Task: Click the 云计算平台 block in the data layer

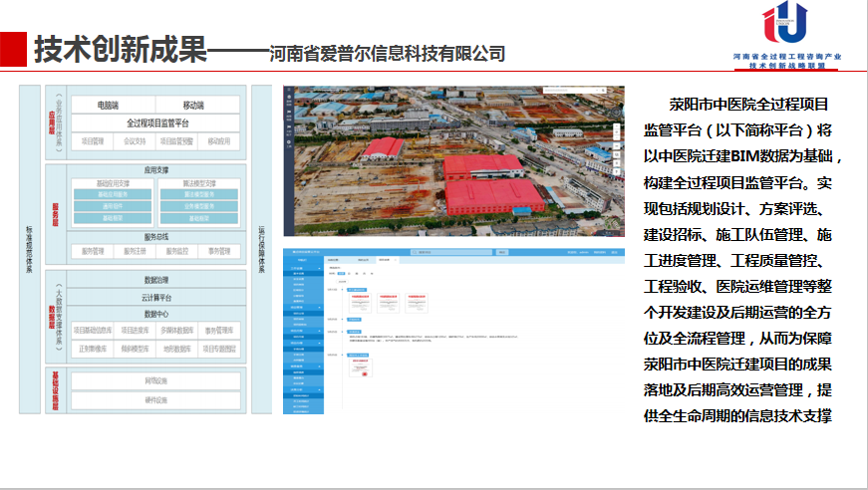Action: (x=156, y=297)
